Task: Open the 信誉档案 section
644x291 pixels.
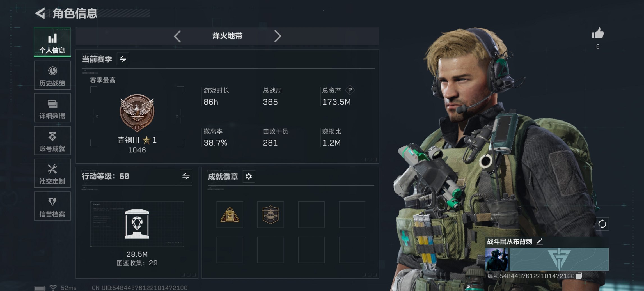Action: 52,206
